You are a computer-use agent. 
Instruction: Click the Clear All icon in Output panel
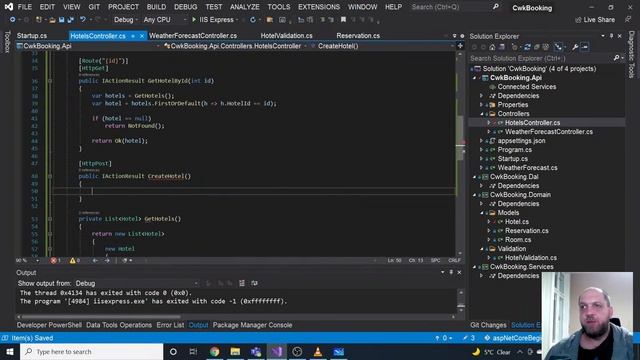point(242,283)
